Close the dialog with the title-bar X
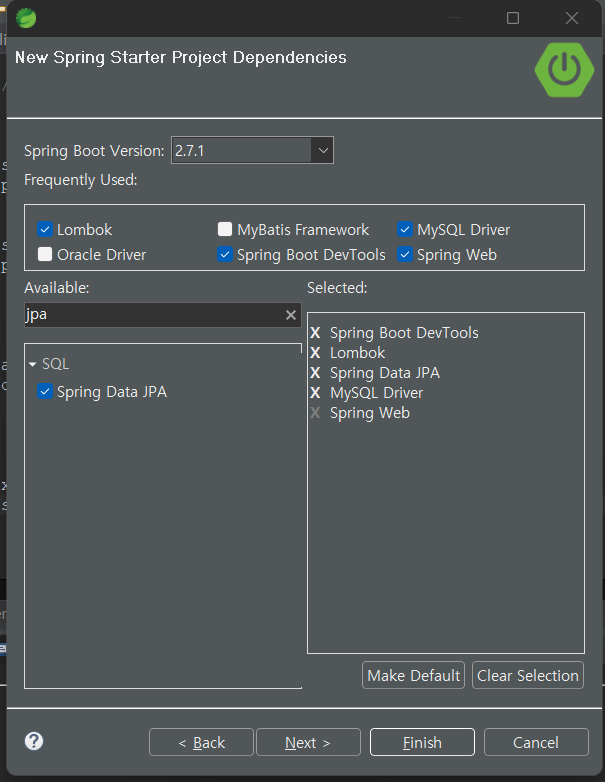The image size is (605, 782). (572, 18)
